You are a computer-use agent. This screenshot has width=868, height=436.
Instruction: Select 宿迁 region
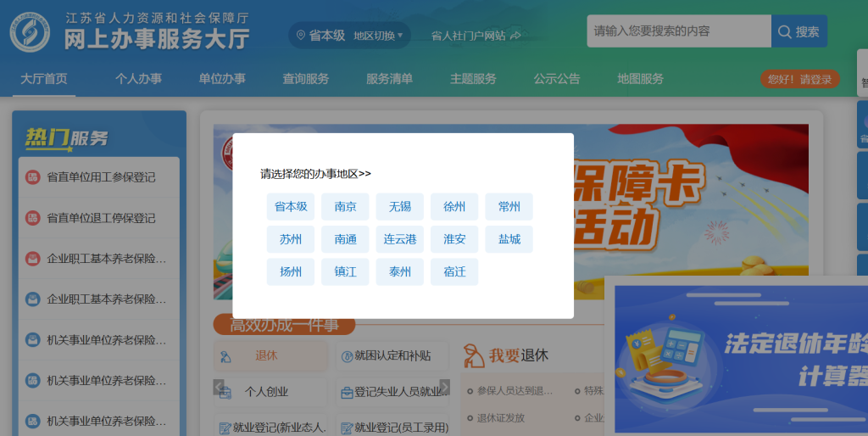(454, 272)
